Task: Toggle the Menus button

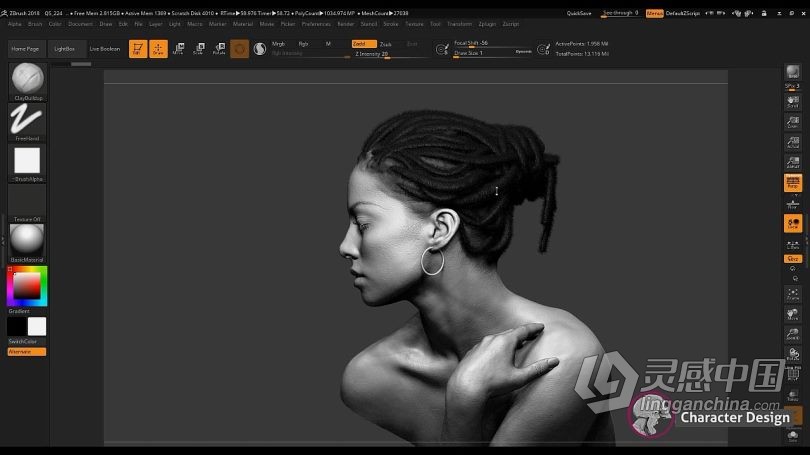Action: (x=655, y=13)
